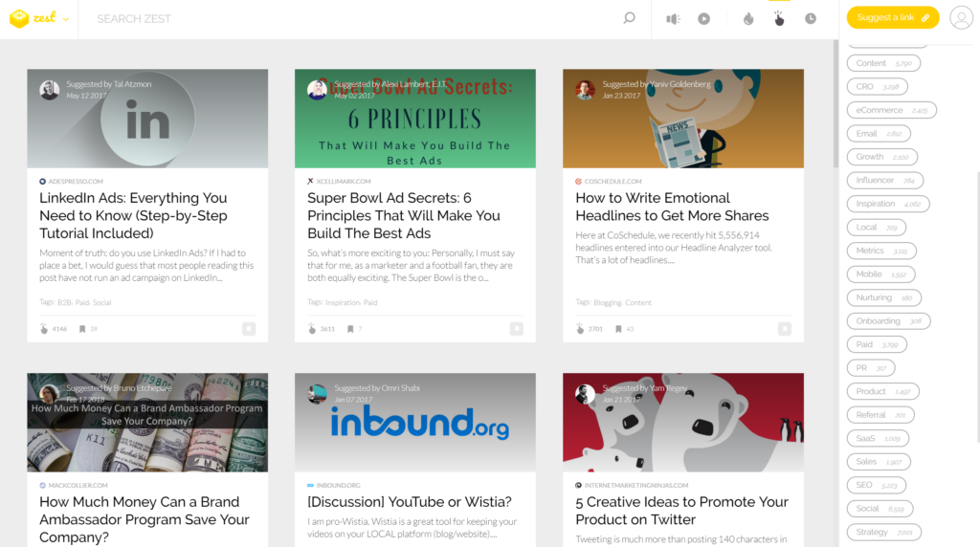
Task: Click the Blogging tag on CoSchedule card
Action: click(x=607, y=303)
